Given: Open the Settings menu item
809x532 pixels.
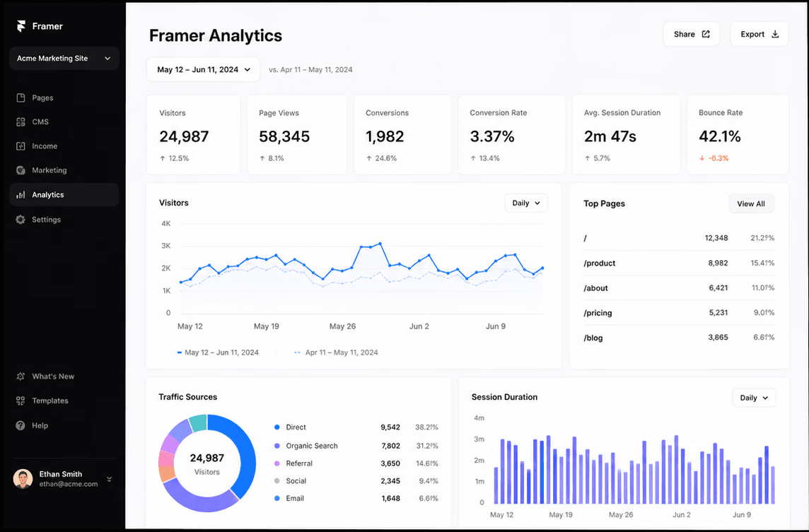Looking at the screenshot, I should (64, 220).
